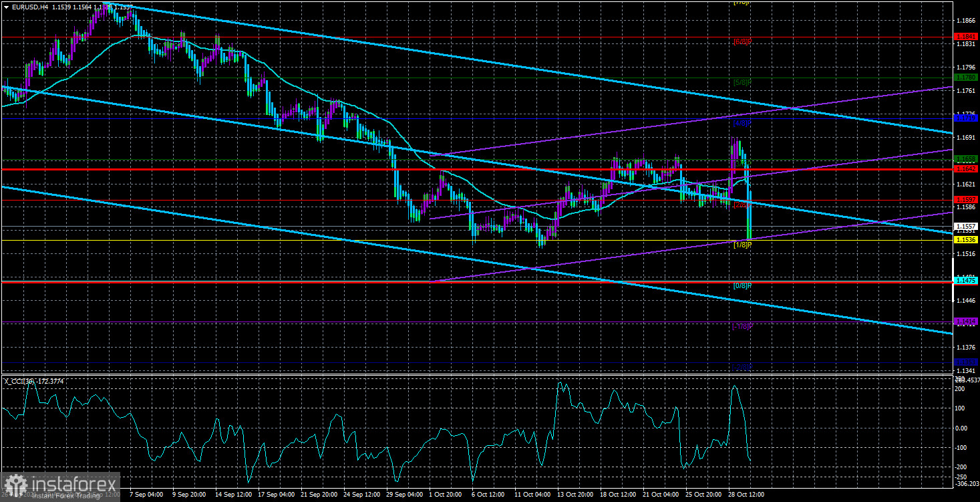The width and height of the screenshot is (980, 502).
Task: Click the 1.1780 green price tag
Action: coord(966,78)
